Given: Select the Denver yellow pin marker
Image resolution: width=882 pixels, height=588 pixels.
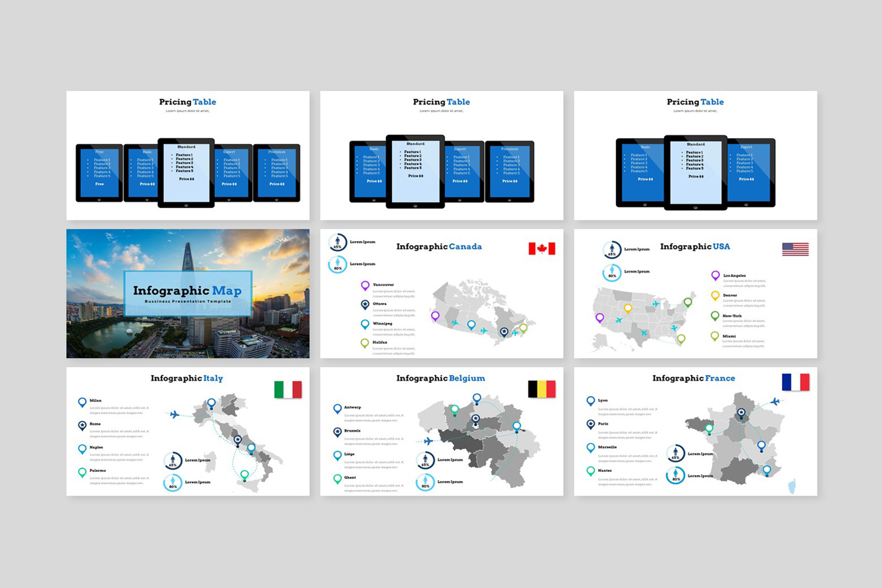Looking at the screenshot, I should tap(716, 295).
